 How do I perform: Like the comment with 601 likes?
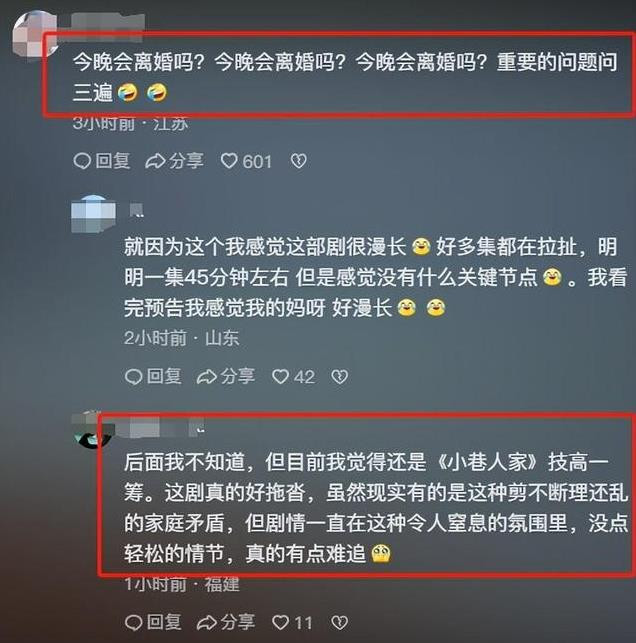click(x=229, y=161)
